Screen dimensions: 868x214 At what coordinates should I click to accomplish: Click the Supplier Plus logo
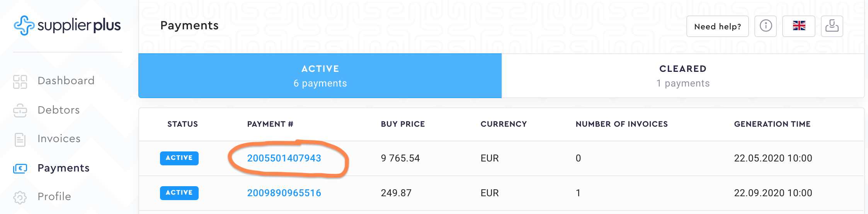tap(67, 25)
